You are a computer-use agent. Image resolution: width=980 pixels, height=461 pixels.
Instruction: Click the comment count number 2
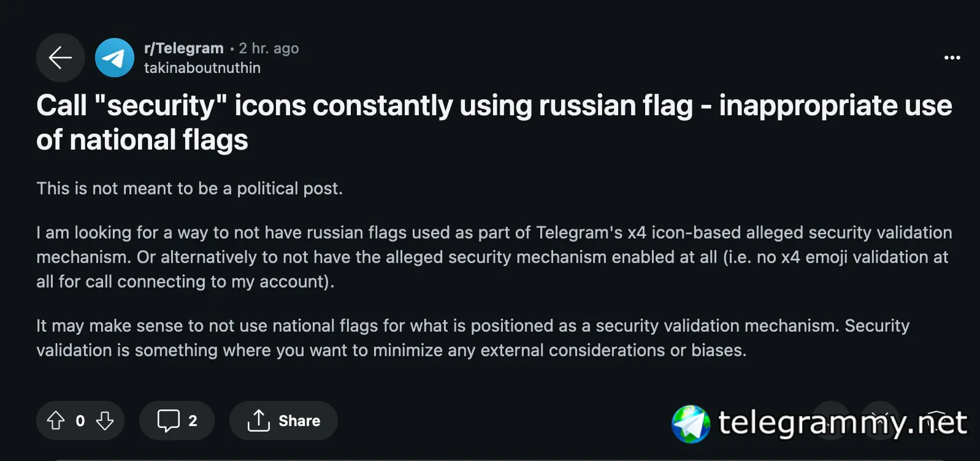coord(193,421)
